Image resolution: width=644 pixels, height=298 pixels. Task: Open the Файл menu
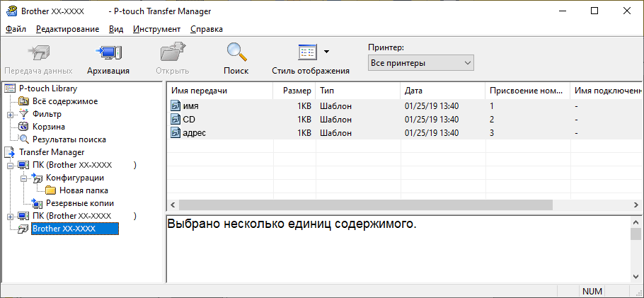(x=16, y=29)
